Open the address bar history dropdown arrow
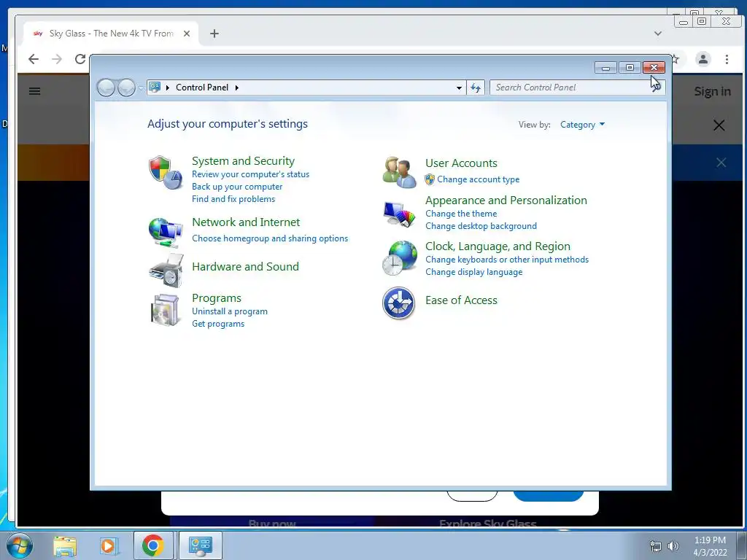This screenshot has width=747, height=560. [459, 87]
